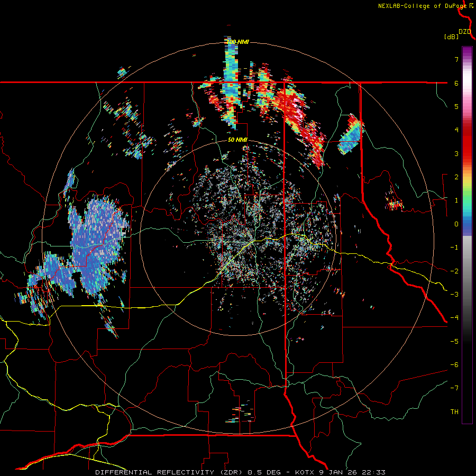
Task: Click the 7 value on the color scale
Action: click(x=456, y=59)
